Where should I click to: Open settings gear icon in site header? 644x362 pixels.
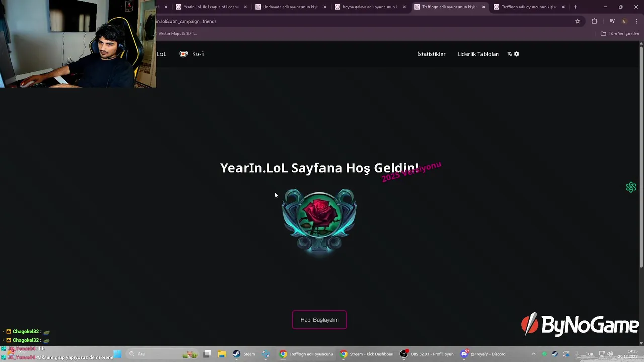point(516,54)
